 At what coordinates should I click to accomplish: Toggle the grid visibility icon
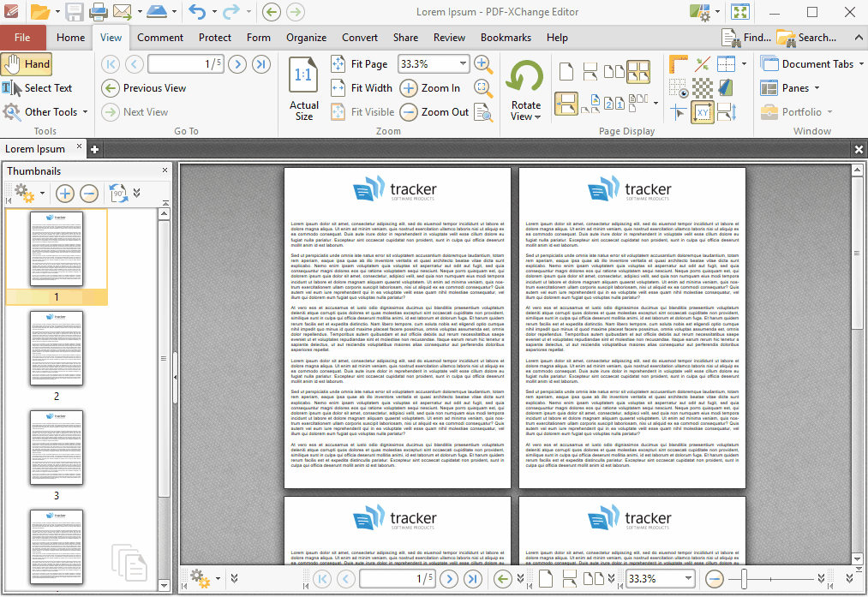(x=678, y=88)
